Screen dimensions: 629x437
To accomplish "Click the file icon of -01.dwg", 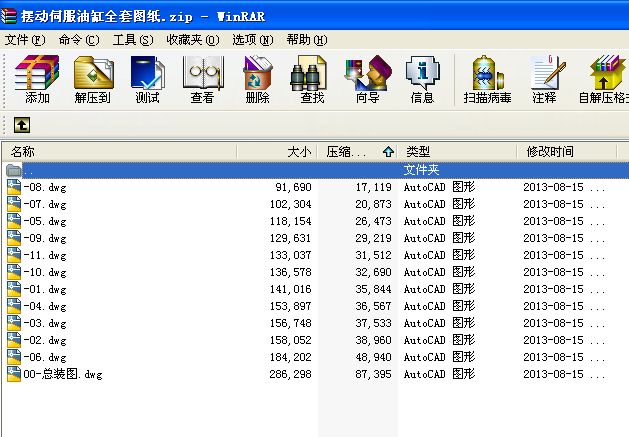I will pos(14,289).
